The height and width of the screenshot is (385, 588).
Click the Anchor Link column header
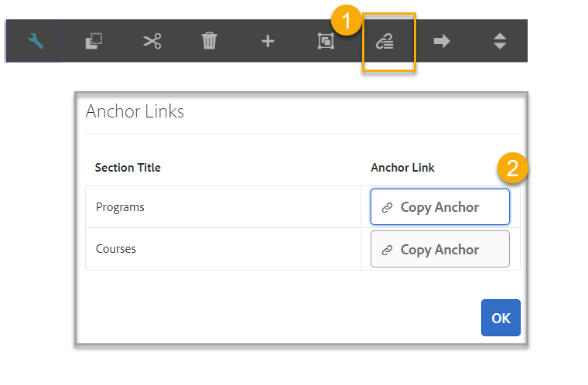pos(402,168)
